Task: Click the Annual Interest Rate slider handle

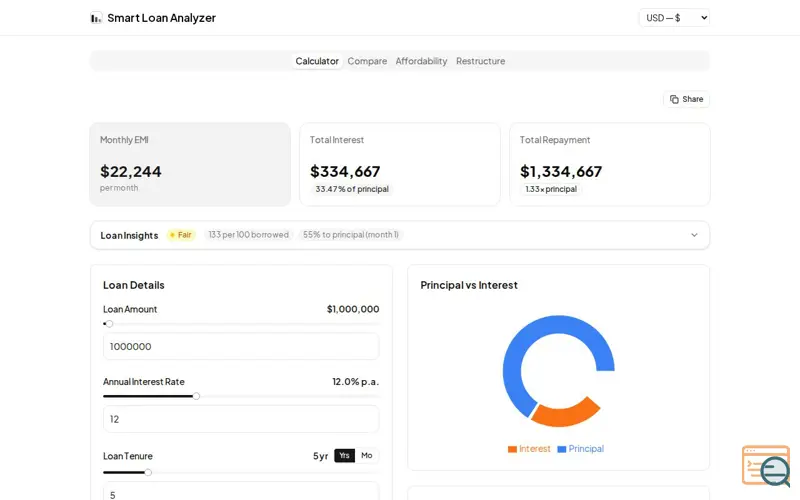Action: [196, 396]
